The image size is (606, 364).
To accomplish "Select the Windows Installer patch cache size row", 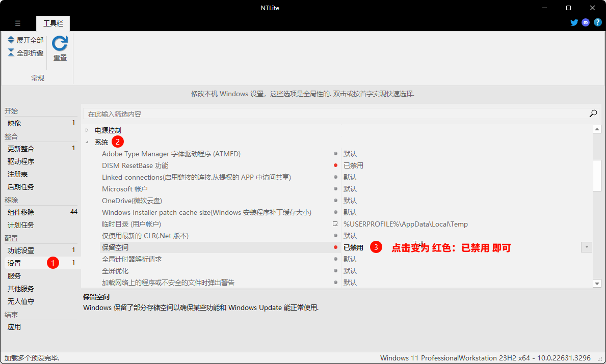I will pos(206,212).
